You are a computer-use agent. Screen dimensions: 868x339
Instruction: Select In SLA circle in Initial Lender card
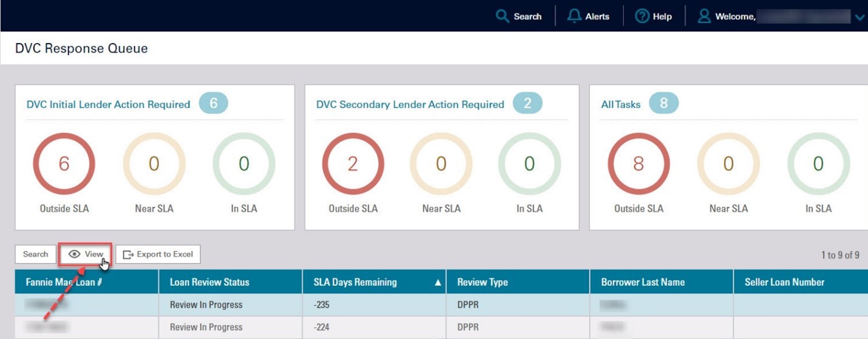click(x=243, y=164)
